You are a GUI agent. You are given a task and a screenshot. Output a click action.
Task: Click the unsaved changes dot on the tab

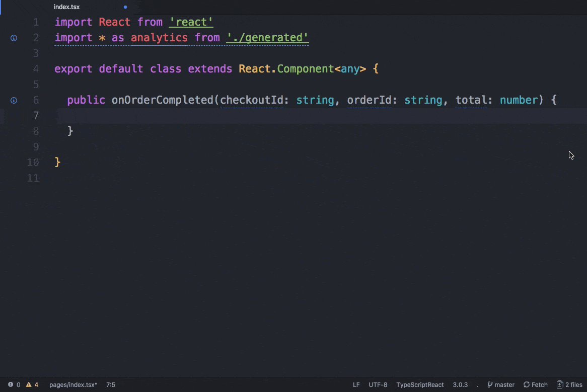click(x=125, y=7)
